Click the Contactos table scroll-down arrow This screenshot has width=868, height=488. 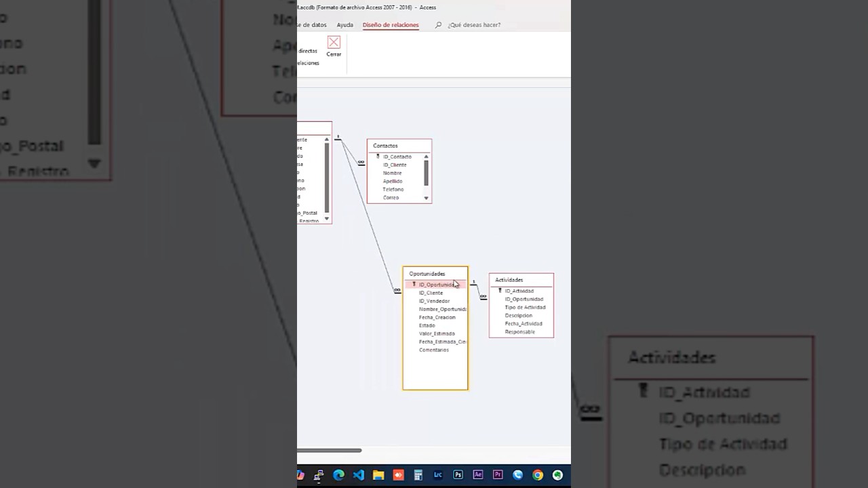(x=427, y=198)
